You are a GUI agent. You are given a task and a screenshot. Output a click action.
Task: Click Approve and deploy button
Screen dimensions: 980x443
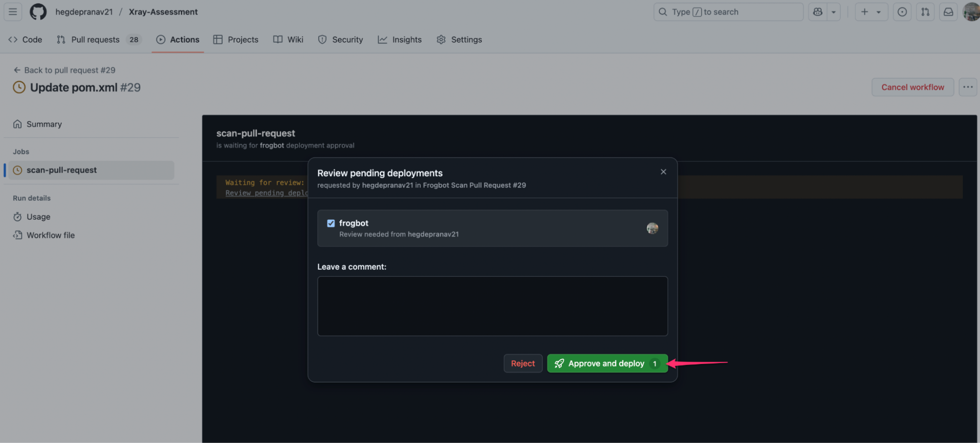[607, 364]
